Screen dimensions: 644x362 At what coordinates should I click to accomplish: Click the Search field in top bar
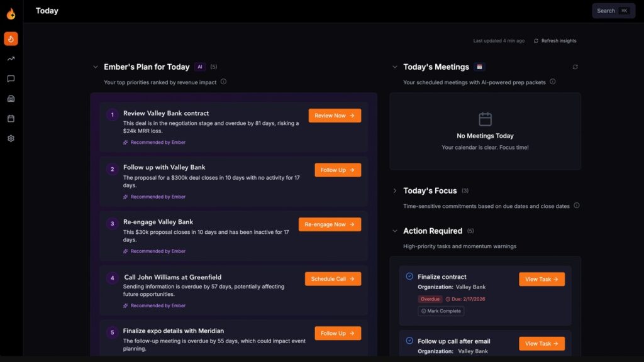[613, 11]
